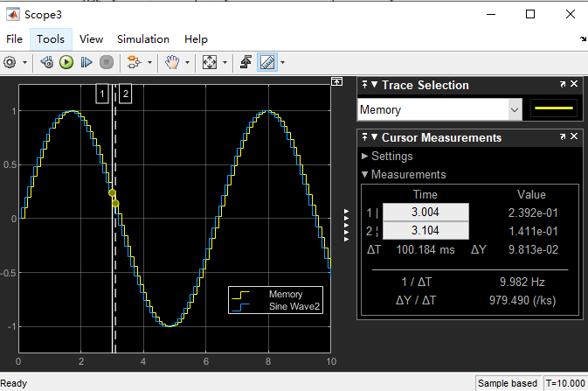Open dropdown beside Highlight block icon
The height and width of the screenshot is (391, 588).
(149, 62)
